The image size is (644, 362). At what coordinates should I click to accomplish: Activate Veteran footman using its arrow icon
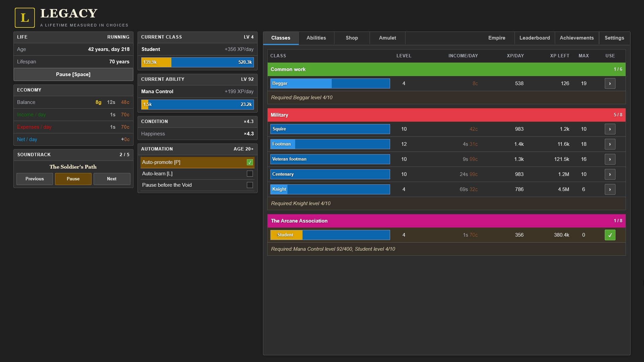click(x=610, y=159)
